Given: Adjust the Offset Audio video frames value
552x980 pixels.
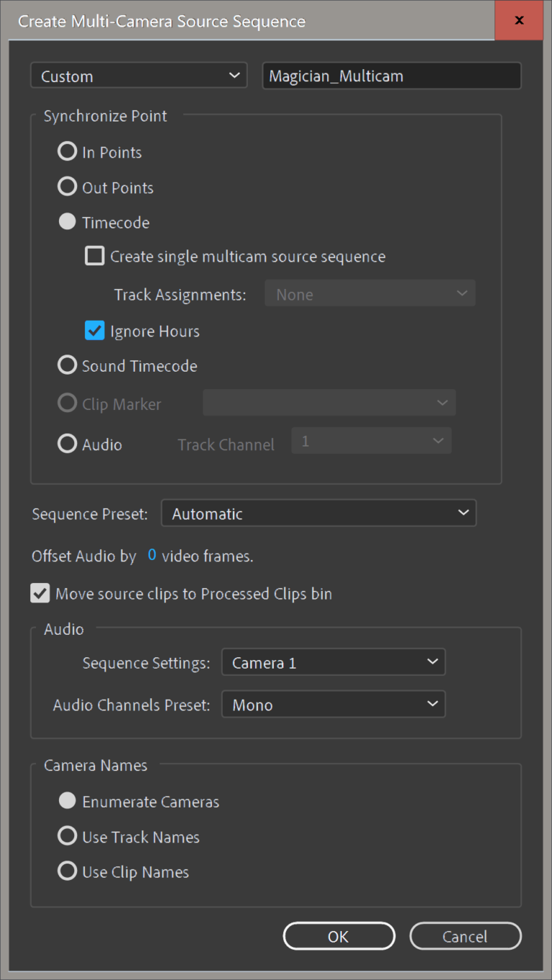Looking at the screenshot, I should [151, 555].
